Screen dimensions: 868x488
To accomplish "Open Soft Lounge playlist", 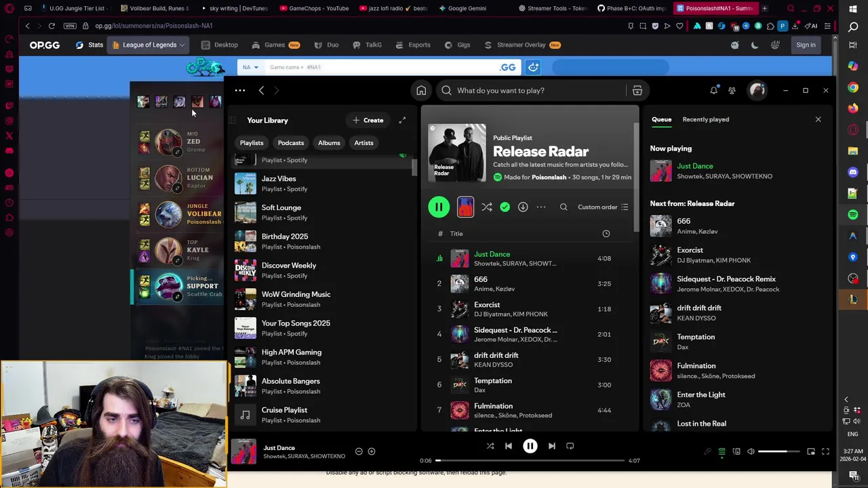I will click(x=322, y=212).
